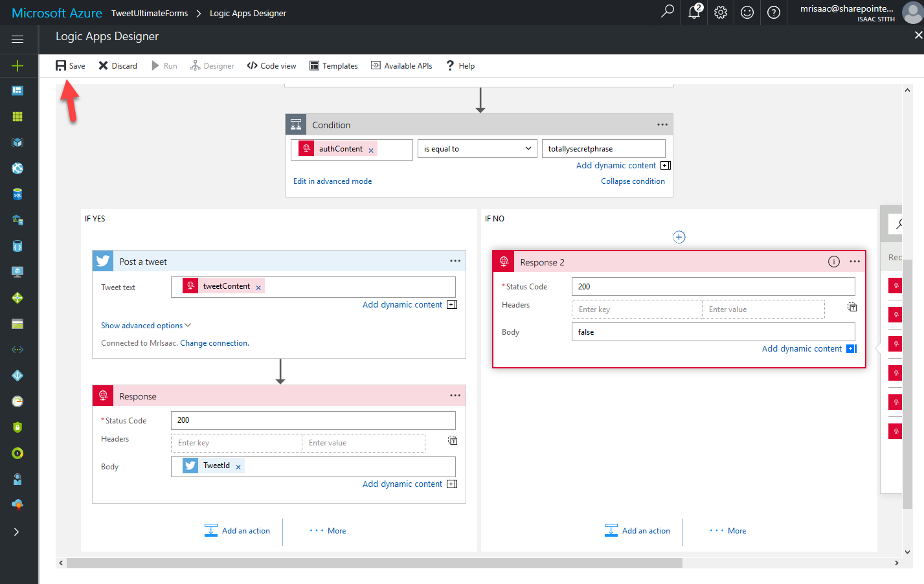
Task: Click More in the IF NO branch
Action: pos(728,531)
